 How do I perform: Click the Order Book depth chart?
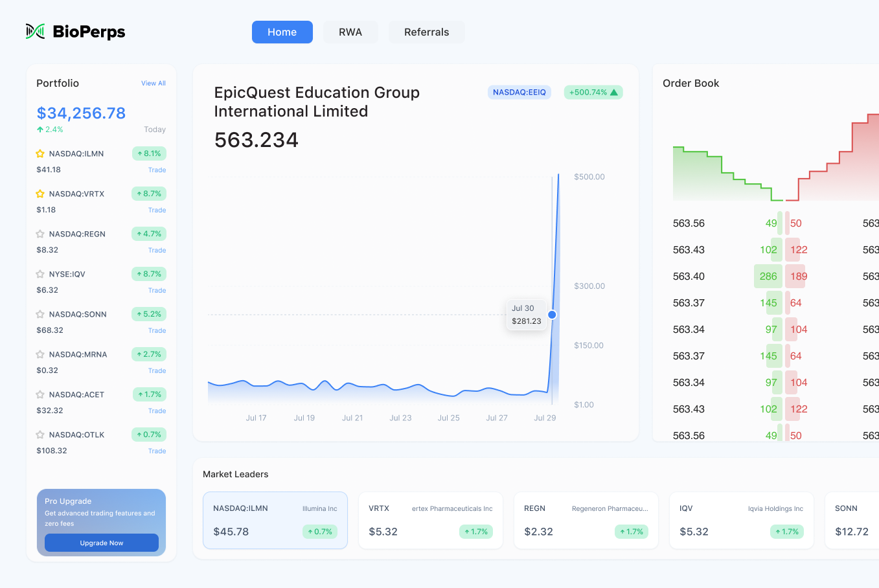pos(776,157)
